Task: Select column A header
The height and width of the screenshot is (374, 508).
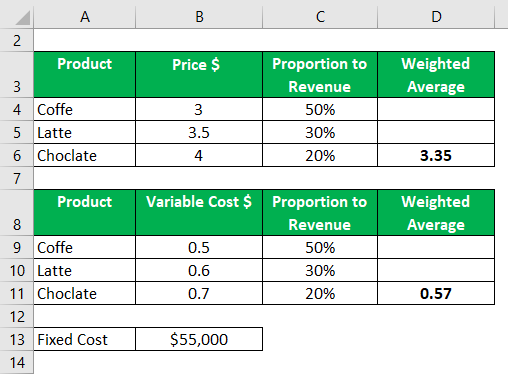Action: click(x=85, y=16)
